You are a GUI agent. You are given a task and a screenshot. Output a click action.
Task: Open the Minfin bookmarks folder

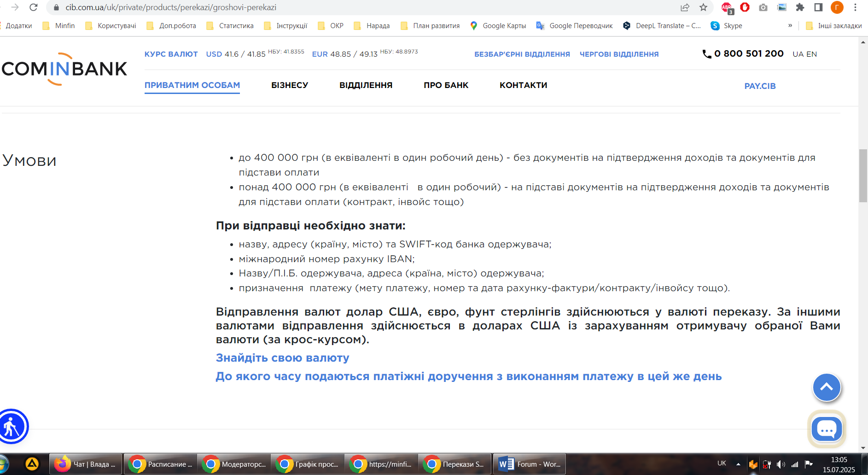click(x=58, y=26)
